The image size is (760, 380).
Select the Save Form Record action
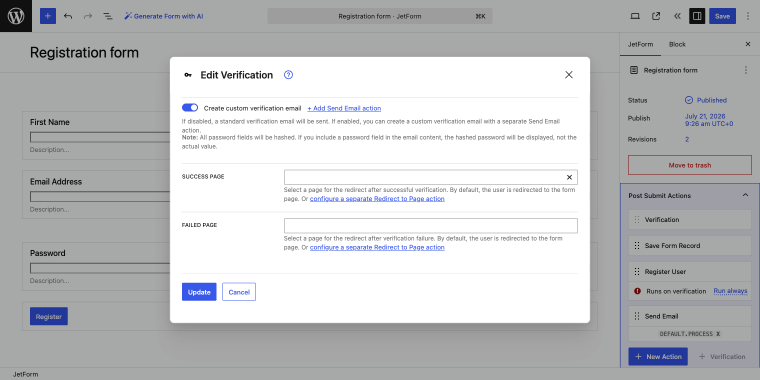(690, 246)
